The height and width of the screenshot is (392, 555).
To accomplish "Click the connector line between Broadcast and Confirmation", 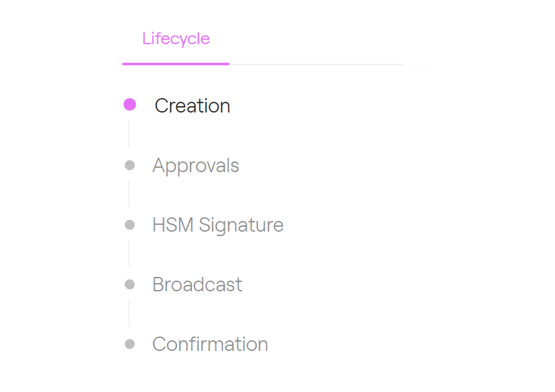I will 129,313.
